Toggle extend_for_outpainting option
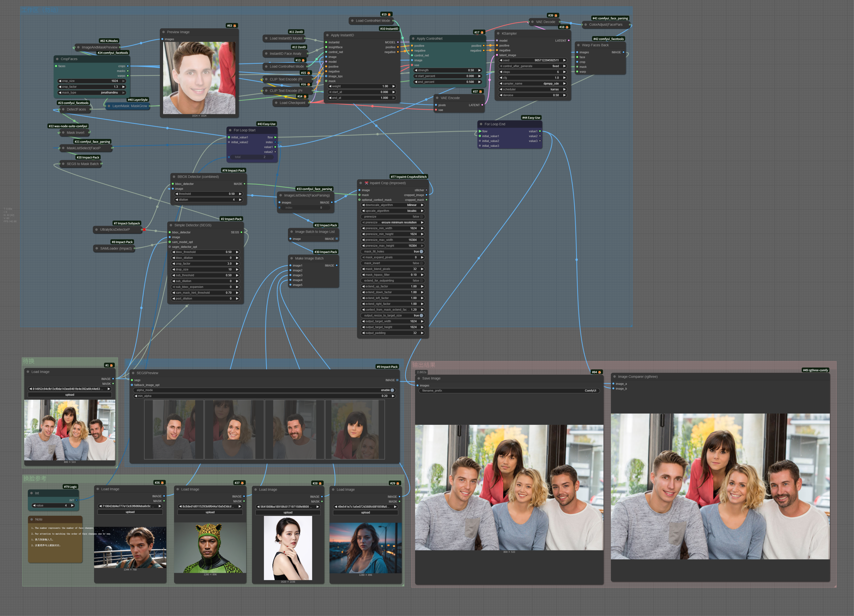This screenshot has width=854, height=616. click(x=393, y=281)
